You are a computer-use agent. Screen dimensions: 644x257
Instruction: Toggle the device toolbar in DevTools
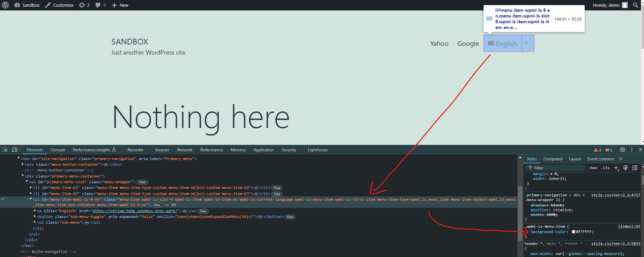click(x=14, y=150)
